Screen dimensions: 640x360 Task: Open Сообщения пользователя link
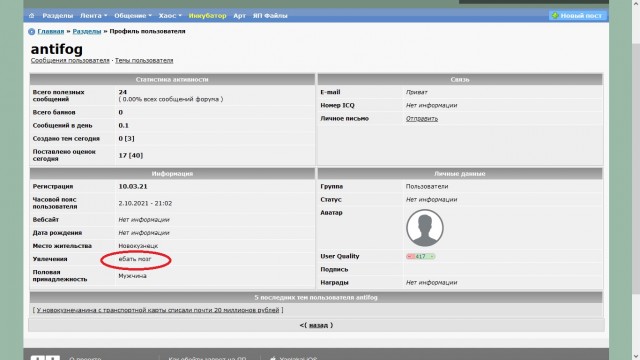[x=70, y=60]
